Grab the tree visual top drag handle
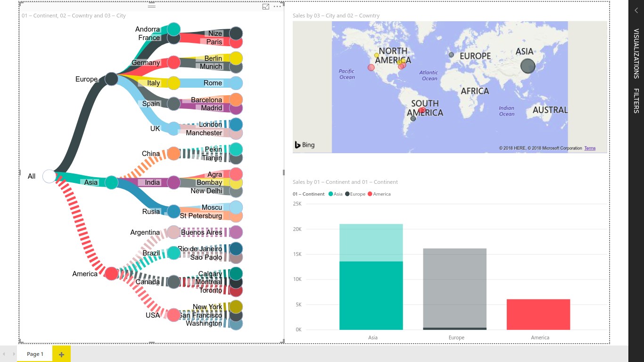The width and height of the screenshot is (644, 362). coord(151,6)
